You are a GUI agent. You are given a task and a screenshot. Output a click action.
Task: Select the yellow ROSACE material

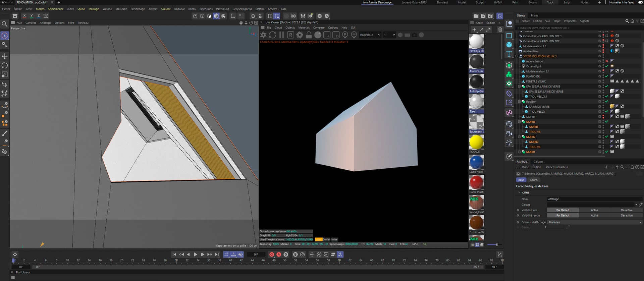pos(476,142)
